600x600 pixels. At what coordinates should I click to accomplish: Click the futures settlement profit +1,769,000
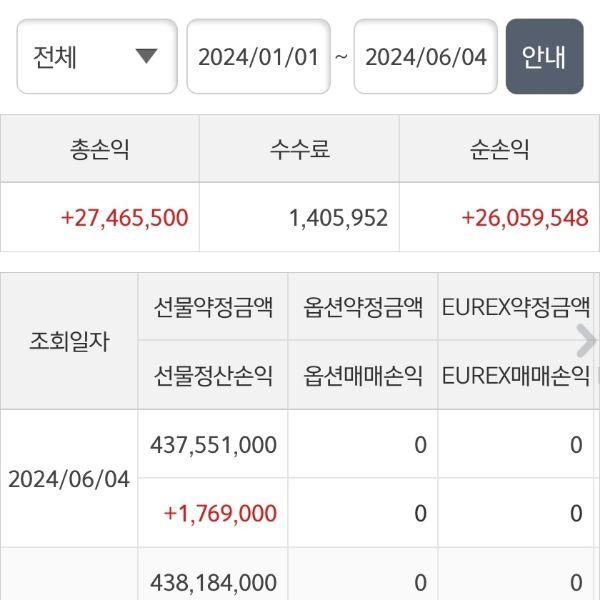220,513
